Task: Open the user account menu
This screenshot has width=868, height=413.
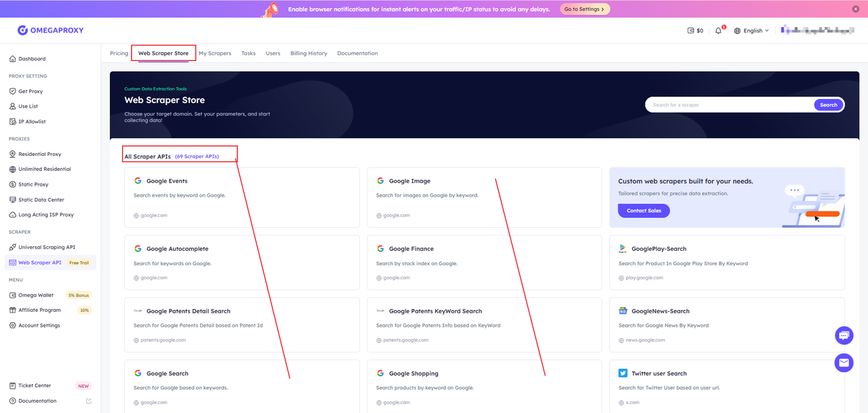Action: [817, 31]
